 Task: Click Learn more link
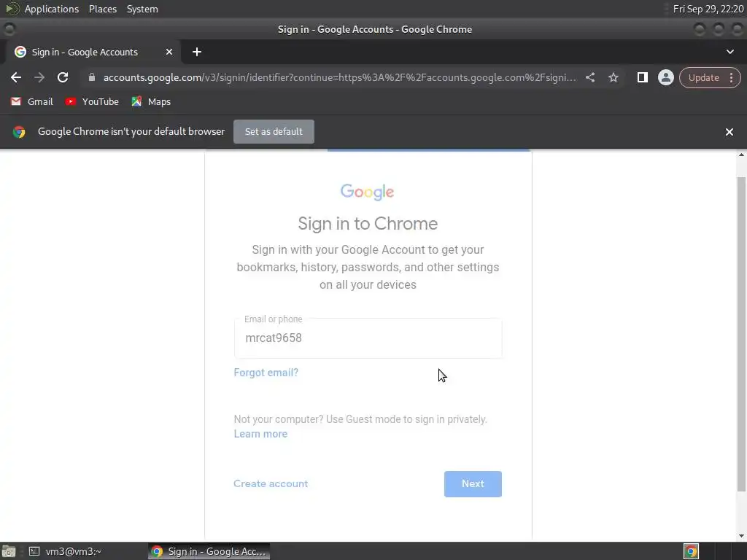pos(260,434)
